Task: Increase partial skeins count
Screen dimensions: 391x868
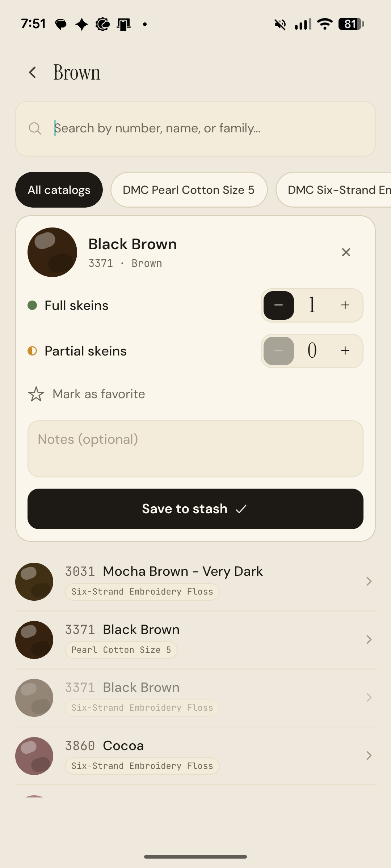Action: tap(345, 351)
